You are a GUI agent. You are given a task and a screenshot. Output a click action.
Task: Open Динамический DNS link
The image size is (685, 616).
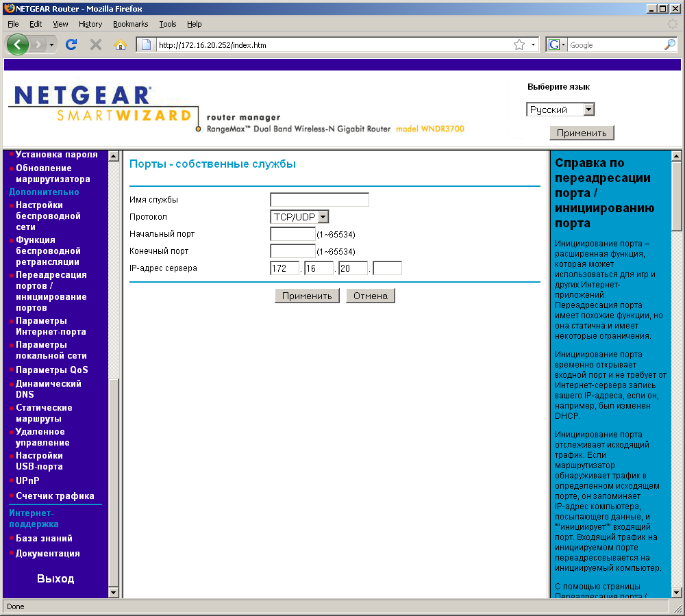point(48,389)
